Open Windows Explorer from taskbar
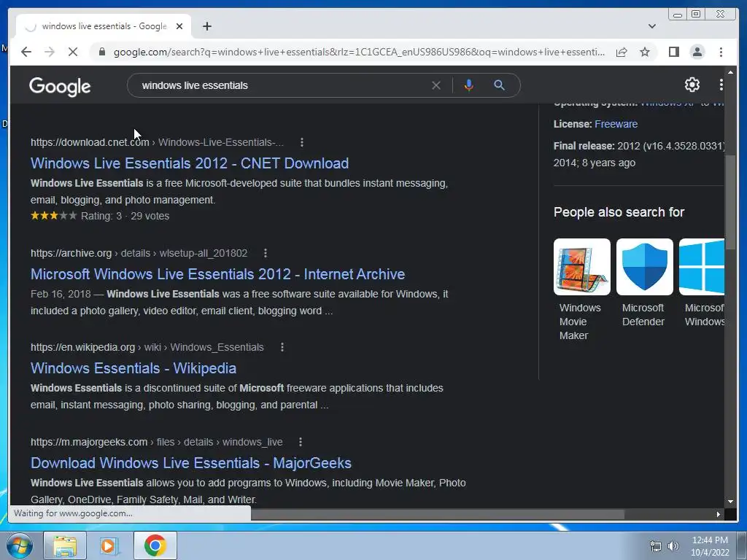 click(65, 545)
